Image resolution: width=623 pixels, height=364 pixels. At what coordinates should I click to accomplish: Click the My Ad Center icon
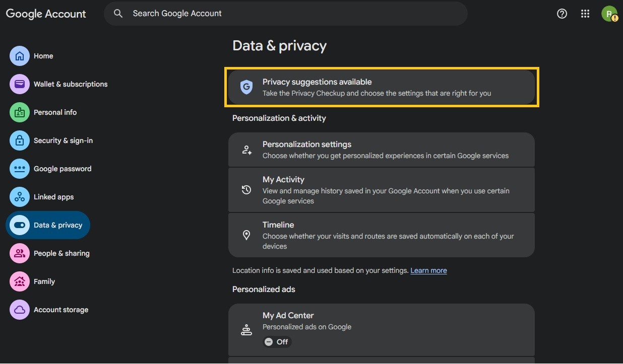[246, 330]
